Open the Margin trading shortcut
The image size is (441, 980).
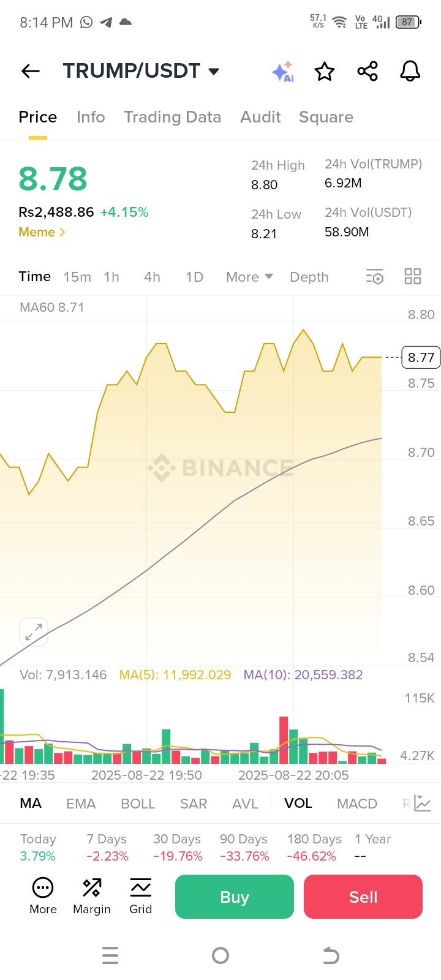coord(92,896)
